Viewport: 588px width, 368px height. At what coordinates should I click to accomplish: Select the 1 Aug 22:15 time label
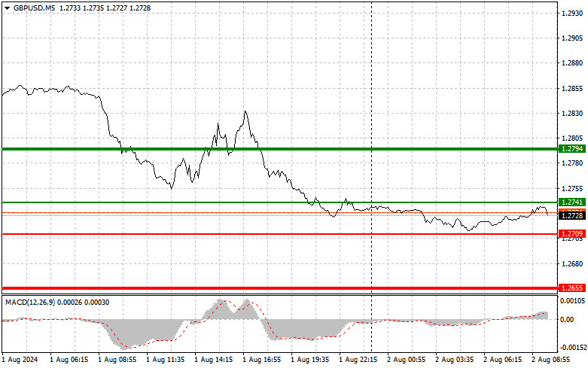tap(358, 360)
